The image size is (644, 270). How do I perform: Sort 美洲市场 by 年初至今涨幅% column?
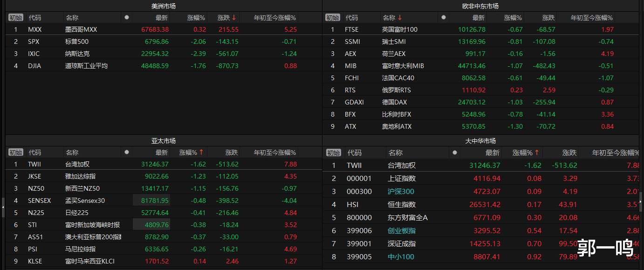pyautogui.click(x=274, y=18)
